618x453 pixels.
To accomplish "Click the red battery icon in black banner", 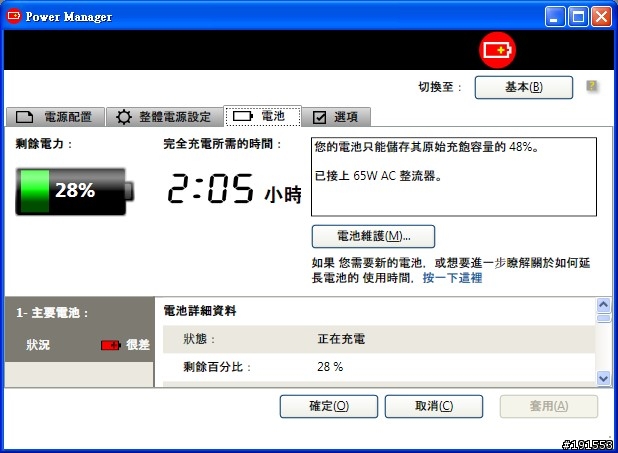I will click(497, 50).
